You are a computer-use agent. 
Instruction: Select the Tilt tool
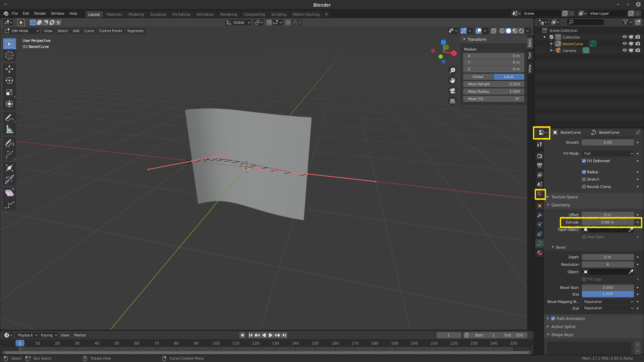coord(9,180)
